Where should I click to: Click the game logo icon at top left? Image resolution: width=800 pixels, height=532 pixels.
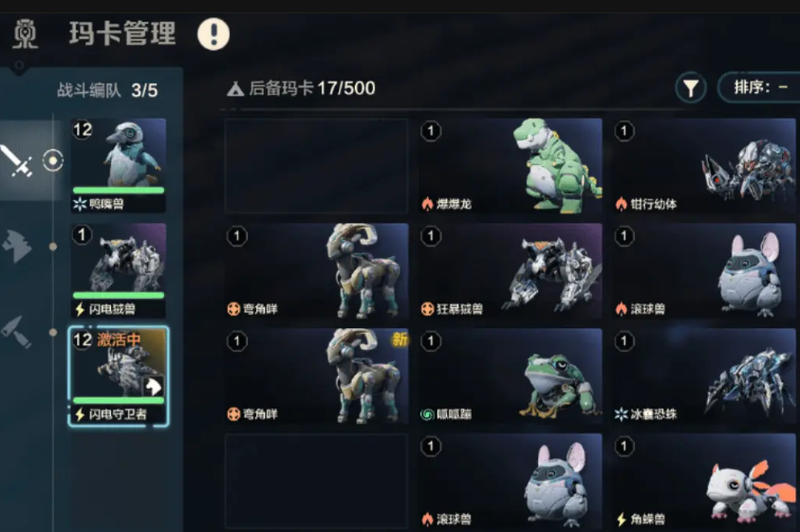(25, 34)
